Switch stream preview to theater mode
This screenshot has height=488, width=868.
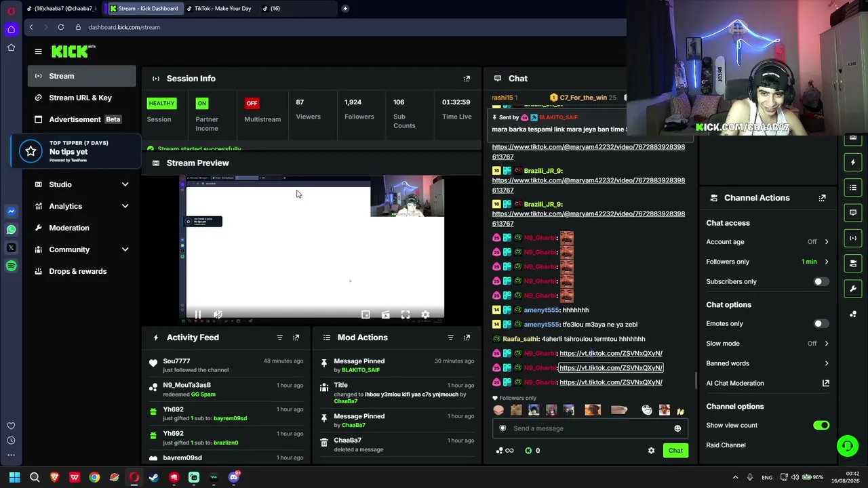pos(385,314)
